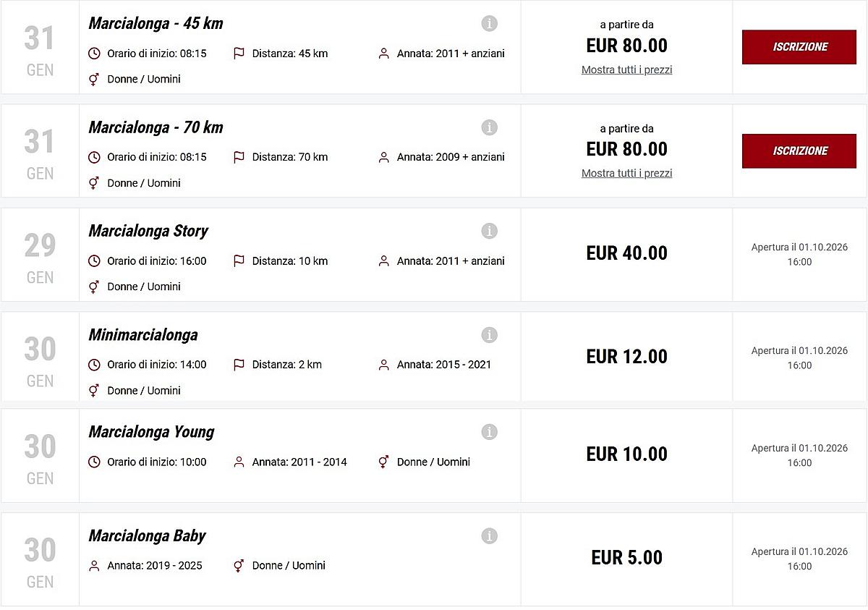
Task: Click distance flag icon for Marcialonga 70 km
Action: [239, 157]
